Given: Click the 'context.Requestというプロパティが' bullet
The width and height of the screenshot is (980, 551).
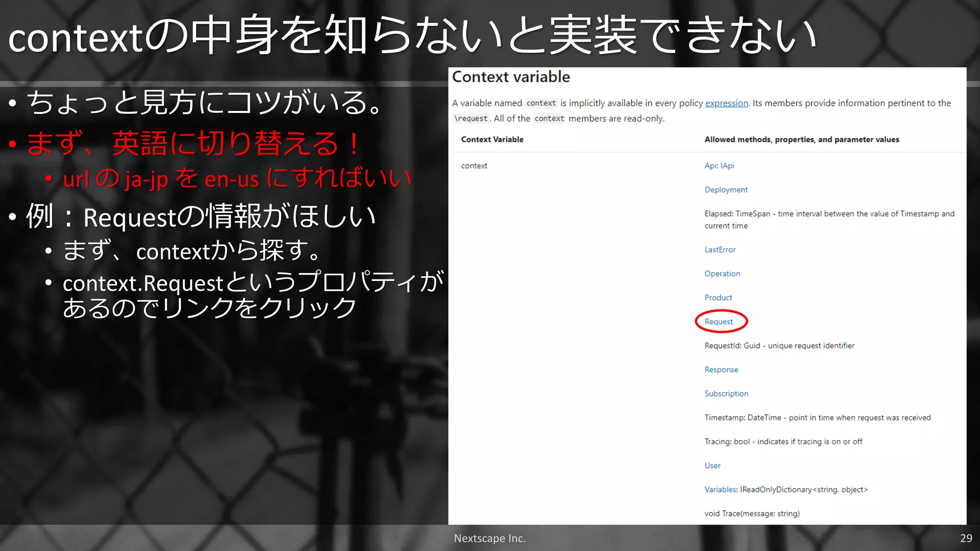Looking at the screenshot, I should tap(254, 295).
